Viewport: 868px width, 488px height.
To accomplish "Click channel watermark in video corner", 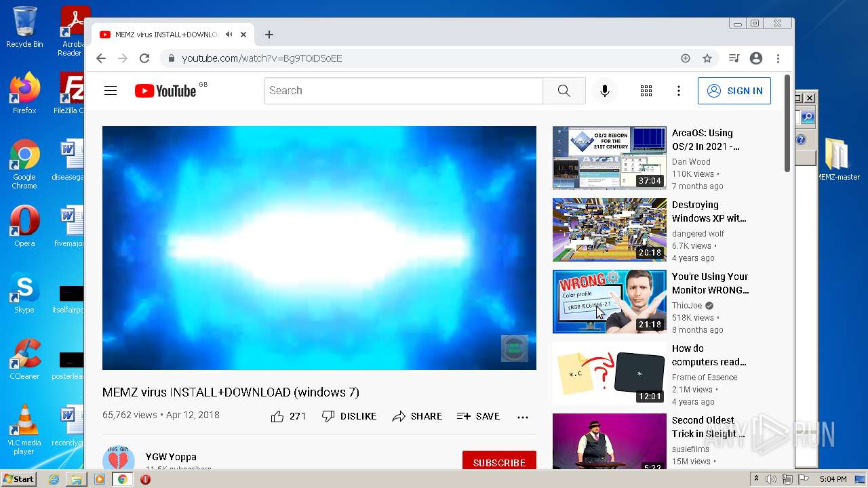I will click(x=515, y=348).
